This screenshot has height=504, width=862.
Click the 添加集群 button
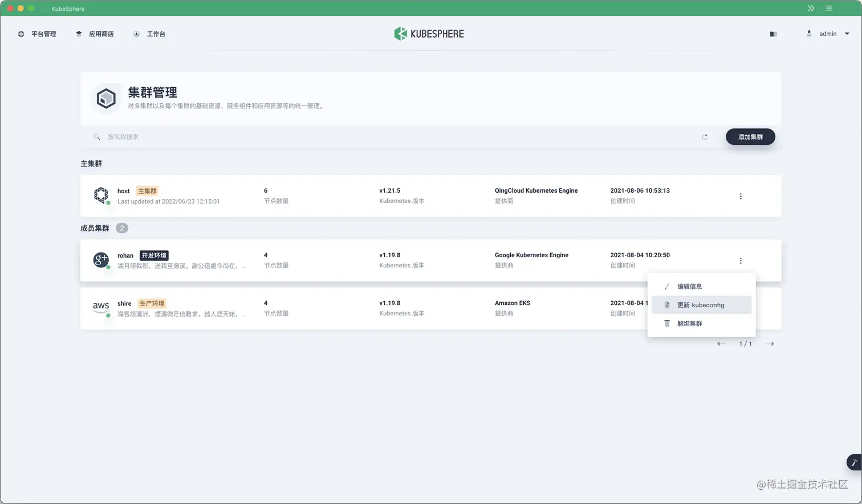pyautogui.click(x=750, y=137)
